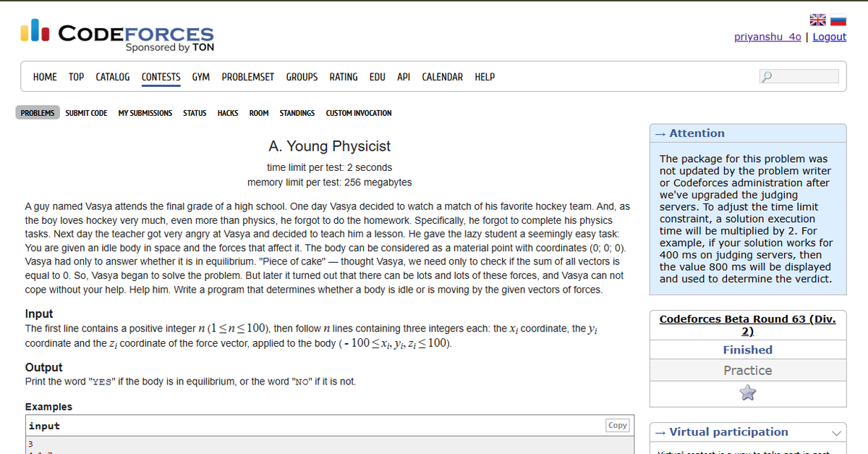The width and height of the screenshot is (868, 454).
Task: Open the GYM menu item
Action: [x=201, y=77]
